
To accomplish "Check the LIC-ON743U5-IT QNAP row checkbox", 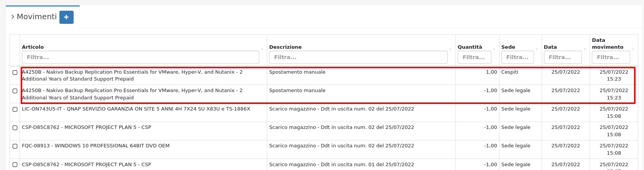I will pos(15,109).
